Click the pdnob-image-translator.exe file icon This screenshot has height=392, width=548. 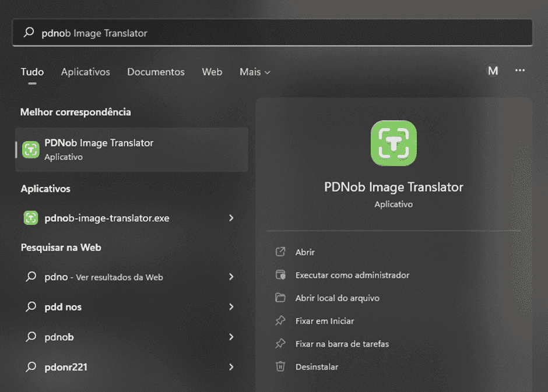pyautogui.click(x=30, y=218)
